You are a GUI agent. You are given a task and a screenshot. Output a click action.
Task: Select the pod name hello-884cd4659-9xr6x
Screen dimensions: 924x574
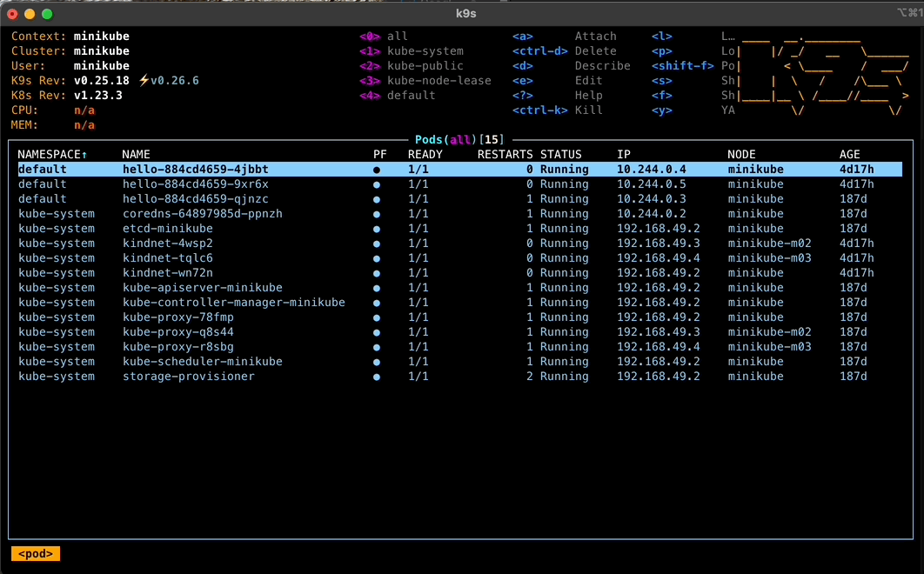tap(196, 184)
